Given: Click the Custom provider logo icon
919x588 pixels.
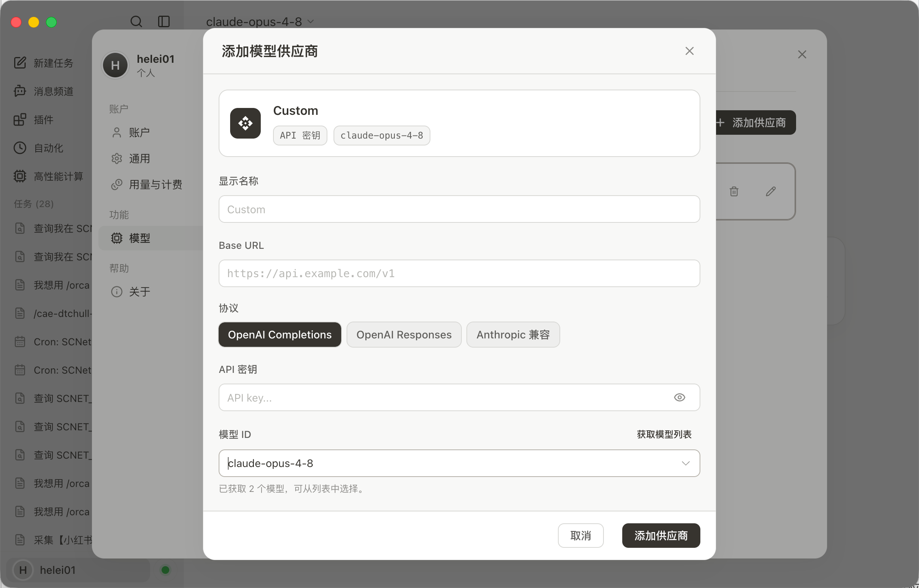Looking at the screenshot, I should point(245,123).
